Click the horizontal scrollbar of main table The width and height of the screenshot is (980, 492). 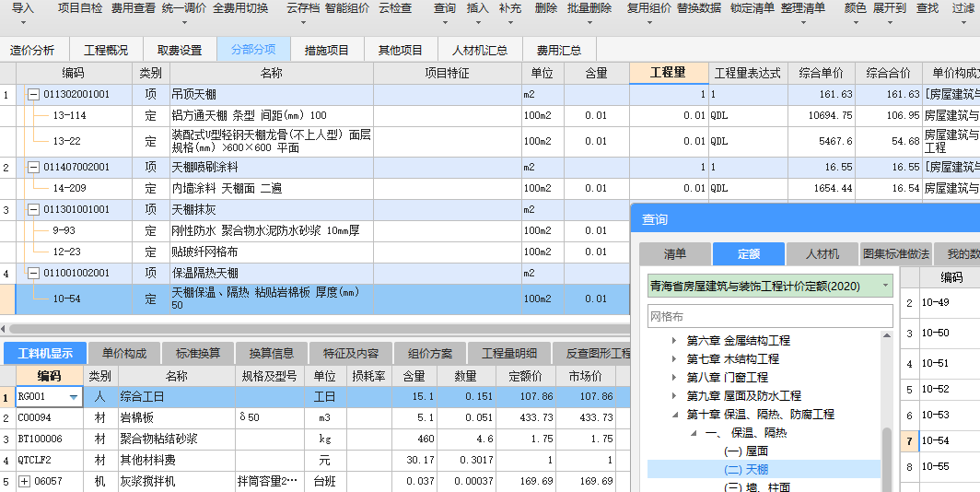pos(319,328)
